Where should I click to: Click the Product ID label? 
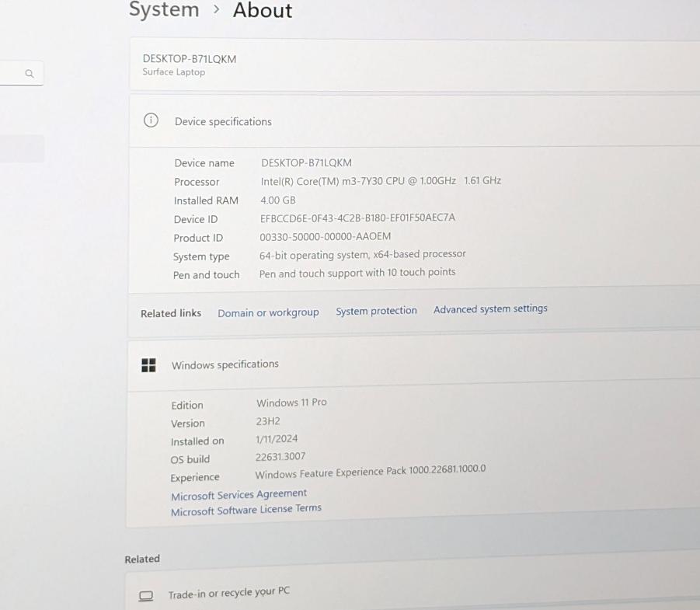(198, 238)
